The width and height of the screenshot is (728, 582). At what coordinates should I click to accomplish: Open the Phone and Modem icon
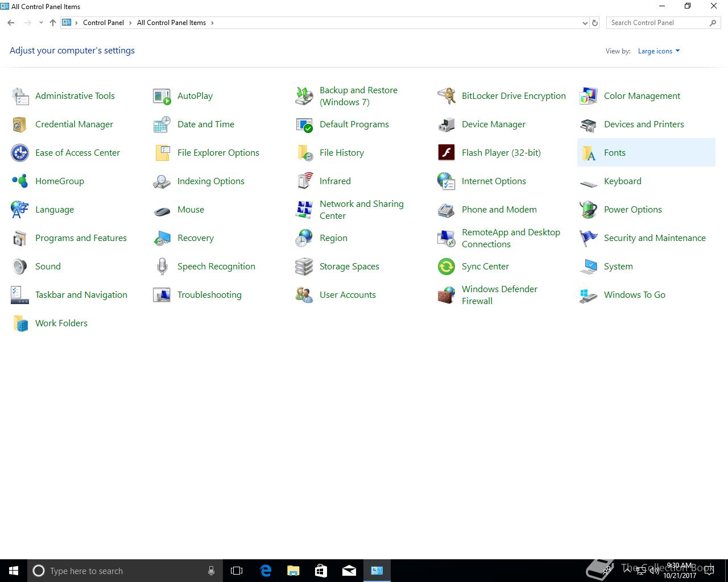(x=446, y=210)
